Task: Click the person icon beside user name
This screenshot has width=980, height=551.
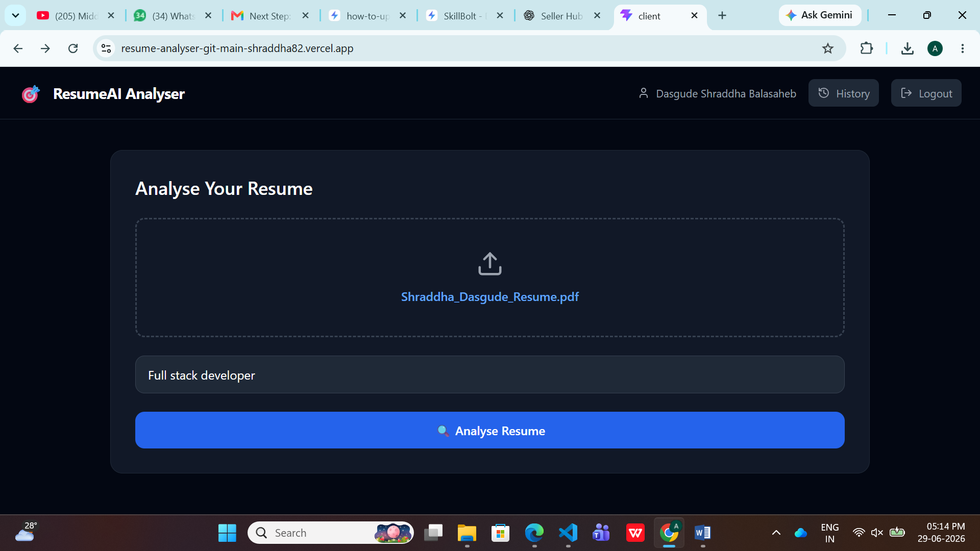Action: [x=644, y=93]
